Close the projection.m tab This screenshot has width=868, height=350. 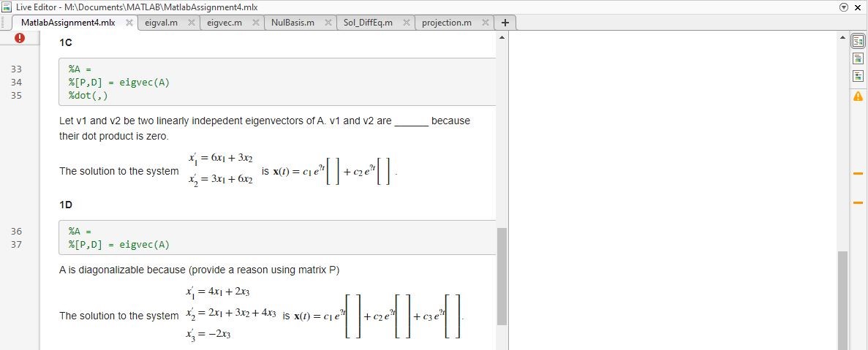485,23
